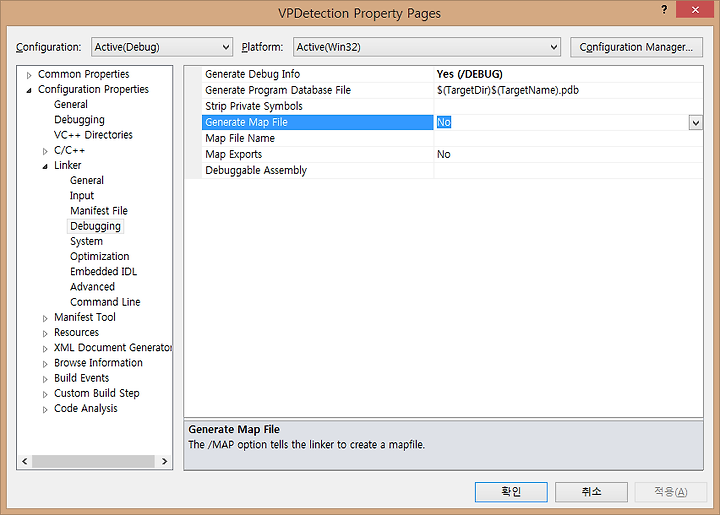Viewport: 720px width, 515px height.
Task: Select the Generate Map File property
Action: (317, 122)
